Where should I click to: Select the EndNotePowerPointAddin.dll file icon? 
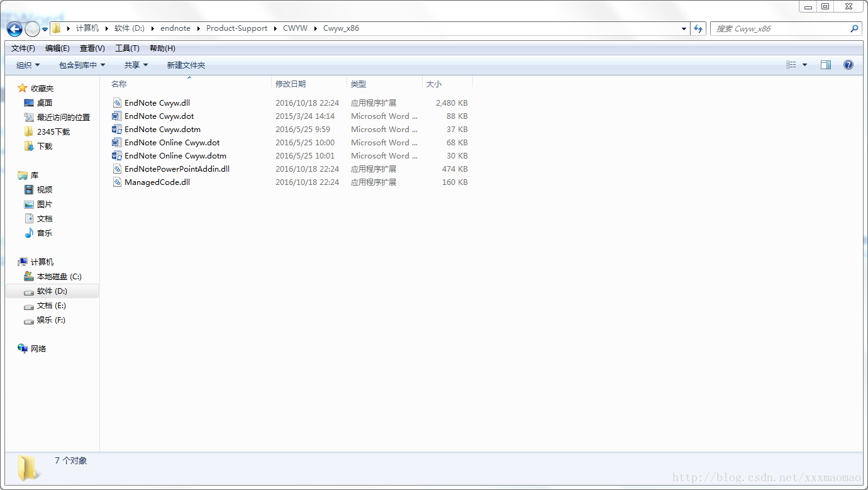[x=117, y=169]
